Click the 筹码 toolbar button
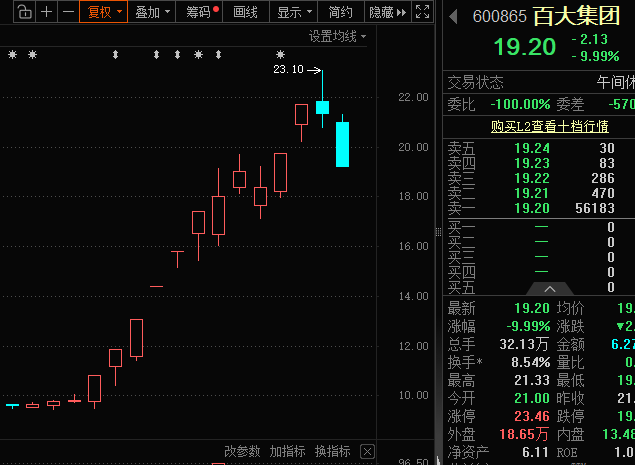 click(x=199, y=12)
